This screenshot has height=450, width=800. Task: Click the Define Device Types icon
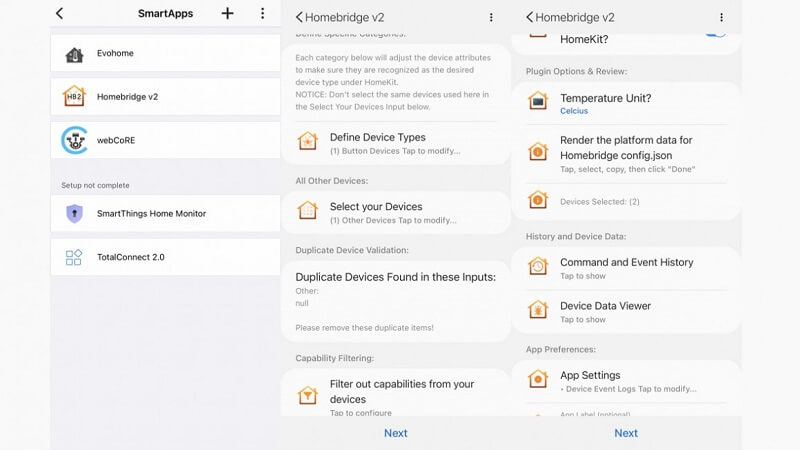[308, 141]
